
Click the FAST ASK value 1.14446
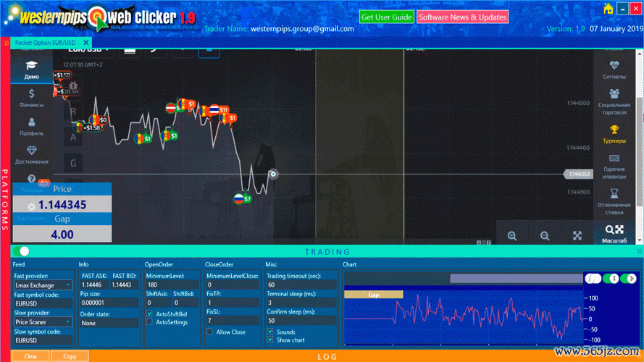pyautogui.click(x=94, y=285)
